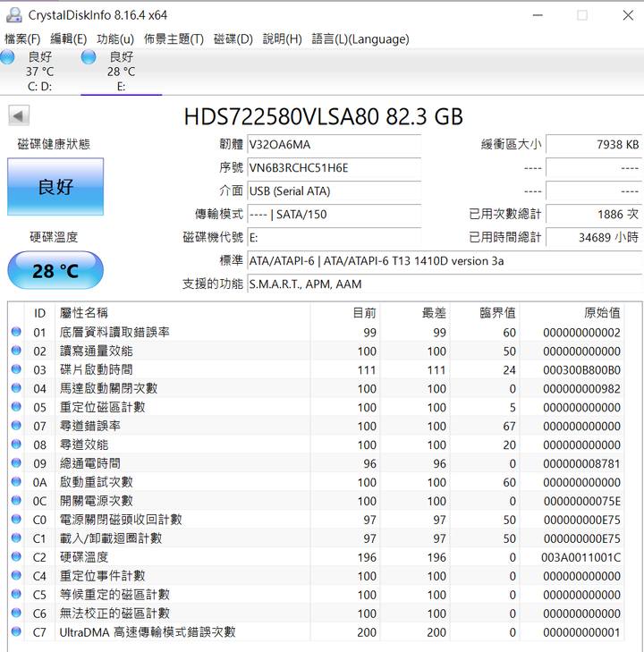Click raw value 003A0011001C
The image size is (644, 652).
point(580,557)
